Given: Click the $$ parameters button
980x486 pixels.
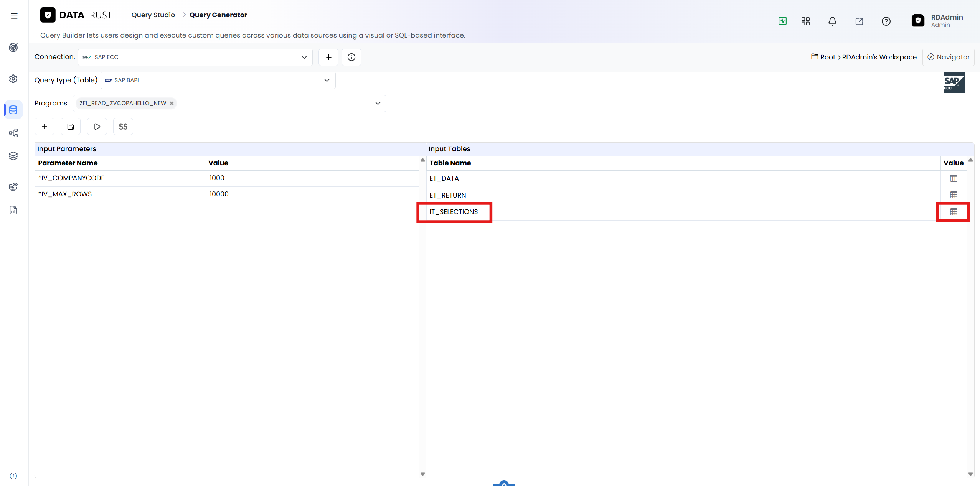Looking at the screenshot, I should click(123, 127).
